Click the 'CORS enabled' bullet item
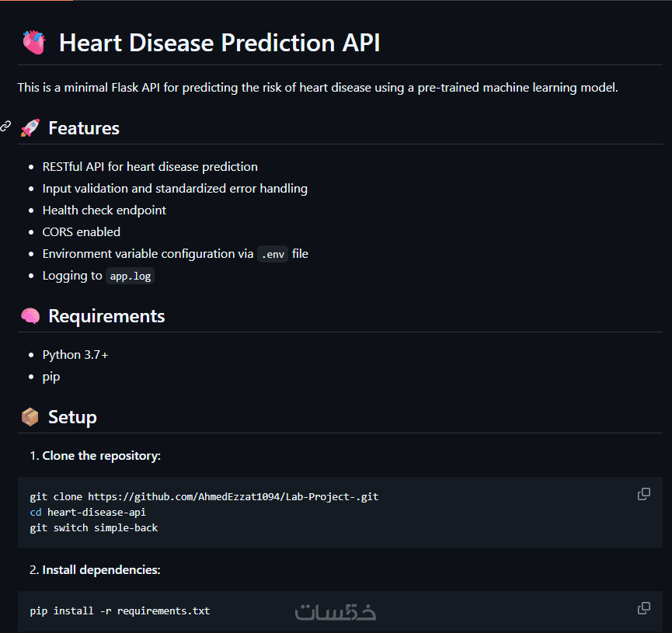Viewport: 672px width, 633px height. (82, 231)
